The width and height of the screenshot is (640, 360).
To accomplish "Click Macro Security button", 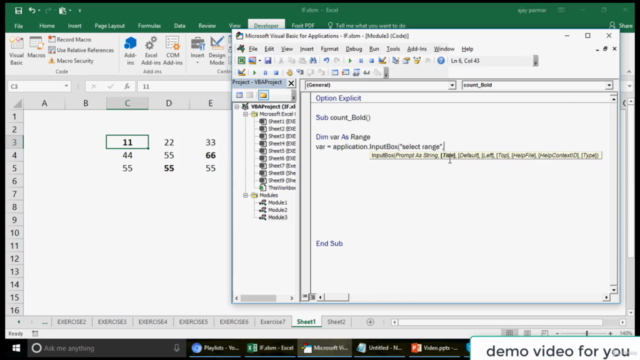I will click(x=71, y=61).
